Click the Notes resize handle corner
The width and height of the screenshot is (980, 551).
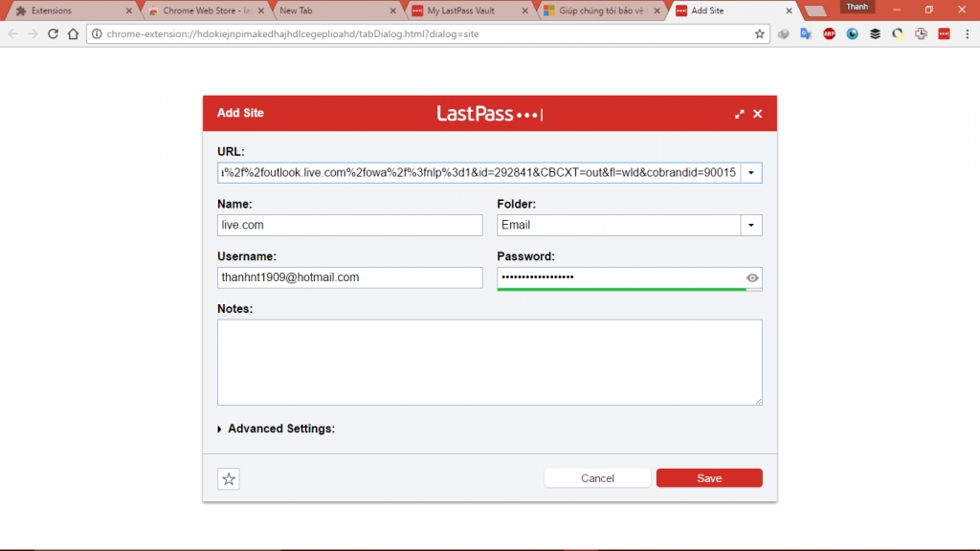point(758,401)
